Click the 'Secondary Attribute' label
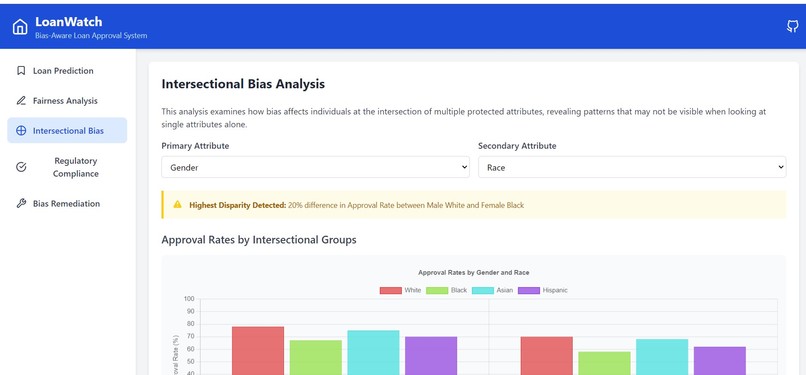 tap(517, 146)
